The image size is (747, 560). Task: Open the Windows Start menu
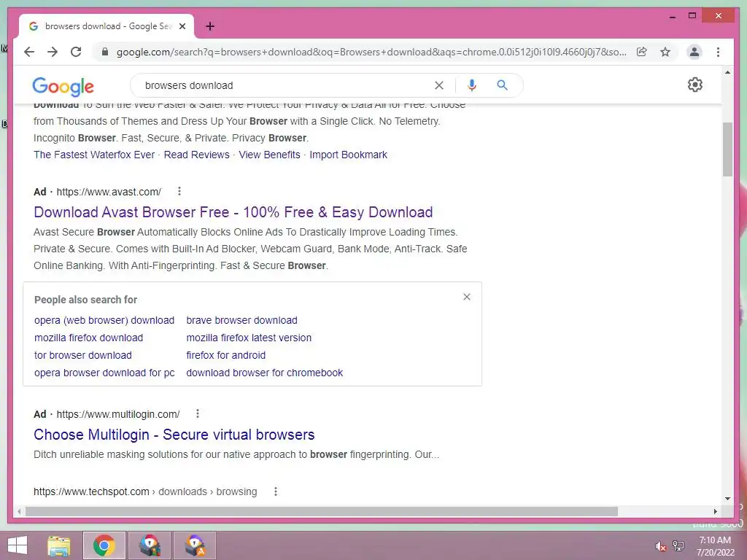coord(18,545)
